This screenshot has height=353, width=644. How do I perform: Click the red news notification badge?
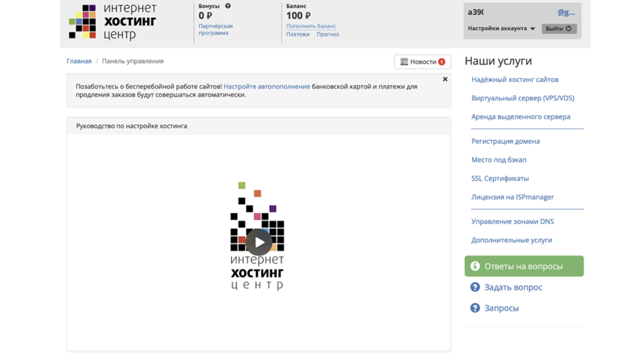pyautogui.click(x=441, y=62)
